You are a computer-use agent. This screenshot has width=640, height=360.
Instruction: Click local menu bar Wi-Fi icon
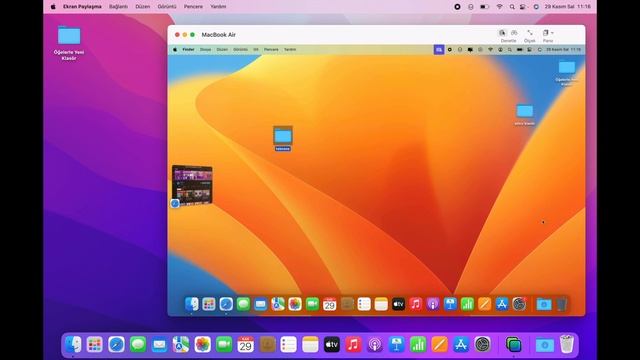click(x=499, y=7)
